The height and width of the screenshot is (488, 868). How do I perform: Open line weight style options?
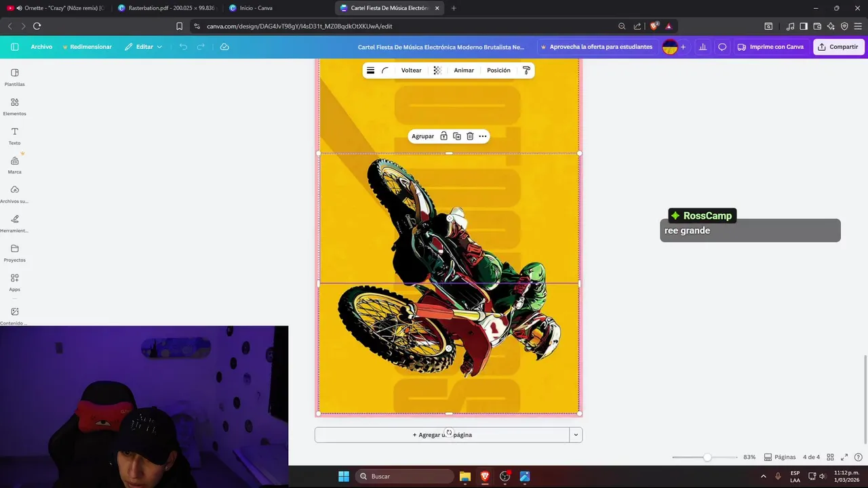click(x=370, y=70)
